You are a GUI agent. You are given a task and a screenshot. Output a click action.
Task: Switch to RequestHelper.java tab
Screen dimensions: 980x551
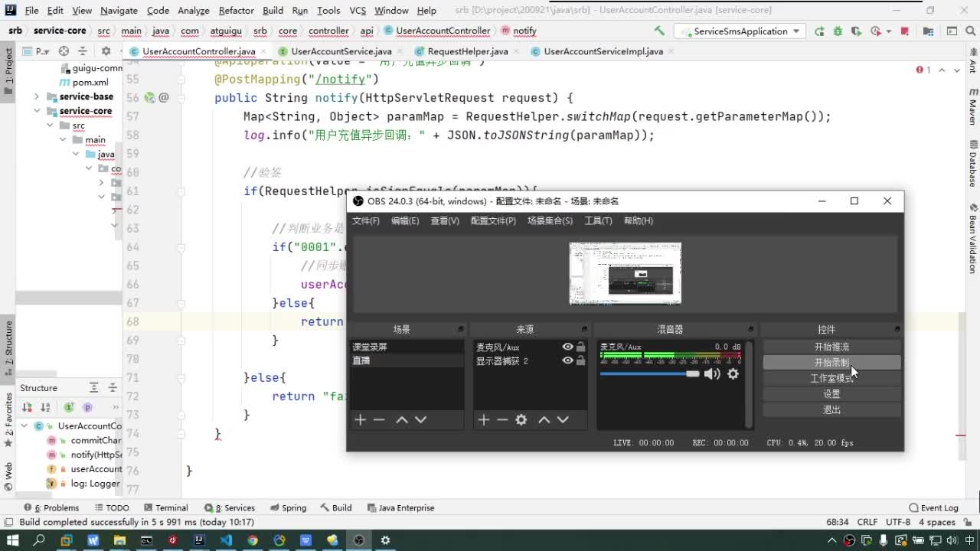[468, 51]
